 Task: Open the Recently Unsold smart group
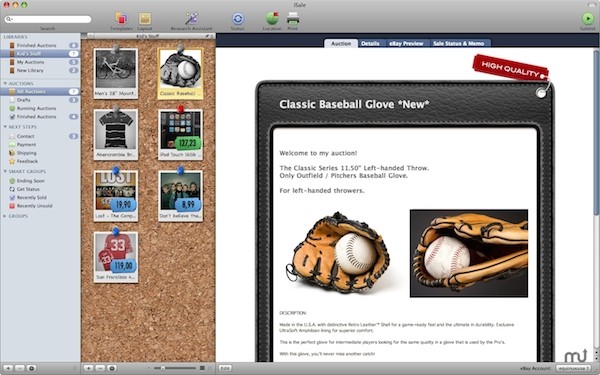40,206
